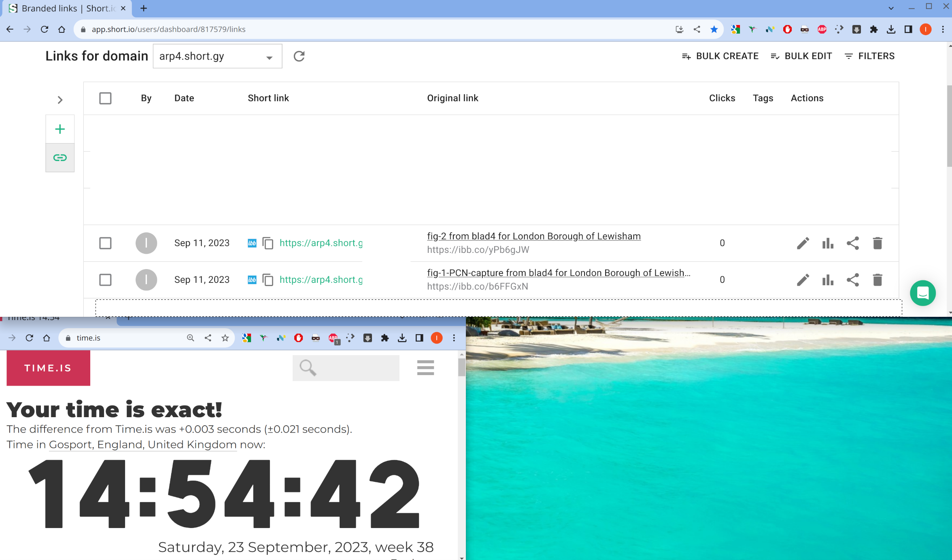The image size is (952, 560).
Task: Toggle the select-all checkbox in the table header
Action: [105, 98]
